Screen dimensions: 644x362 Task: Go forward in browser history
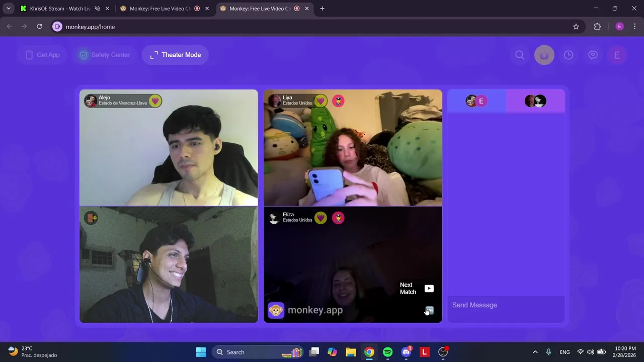coord(24,27)
